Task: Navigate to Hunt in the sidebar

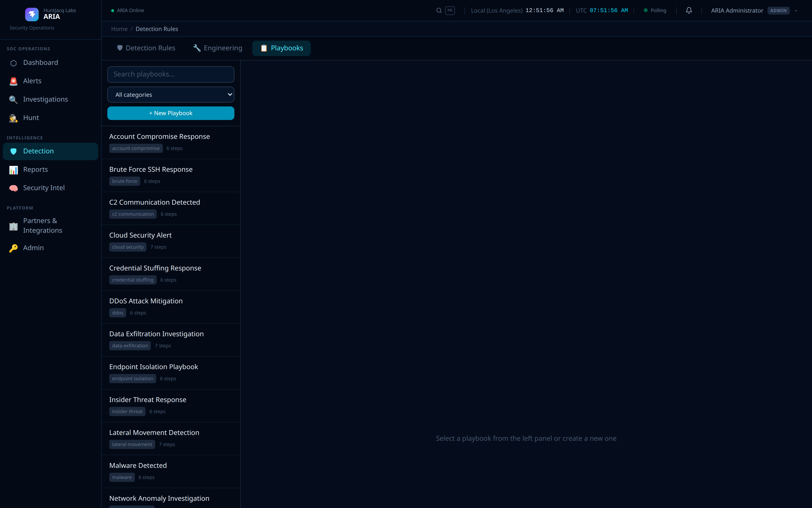Action: click(x=50, y=118)
